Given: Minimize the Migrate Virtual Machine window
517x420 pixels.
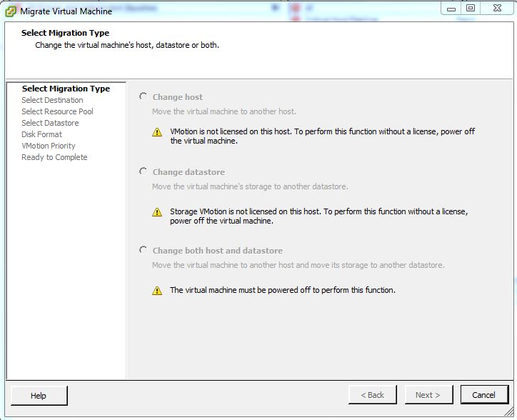Looking at the screenshot, I should pos(451,9).
